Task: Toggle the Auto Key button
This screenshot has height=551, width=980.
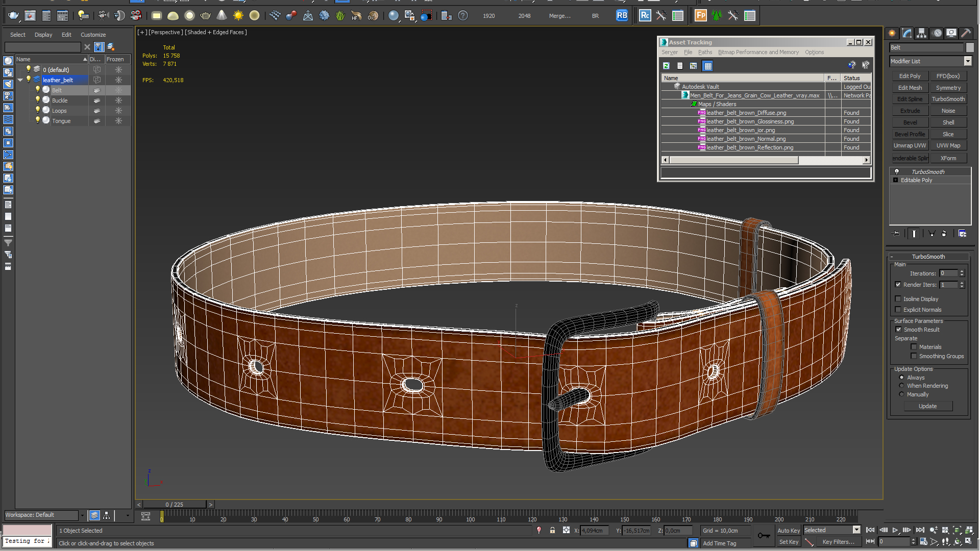Action: (788, 531)
